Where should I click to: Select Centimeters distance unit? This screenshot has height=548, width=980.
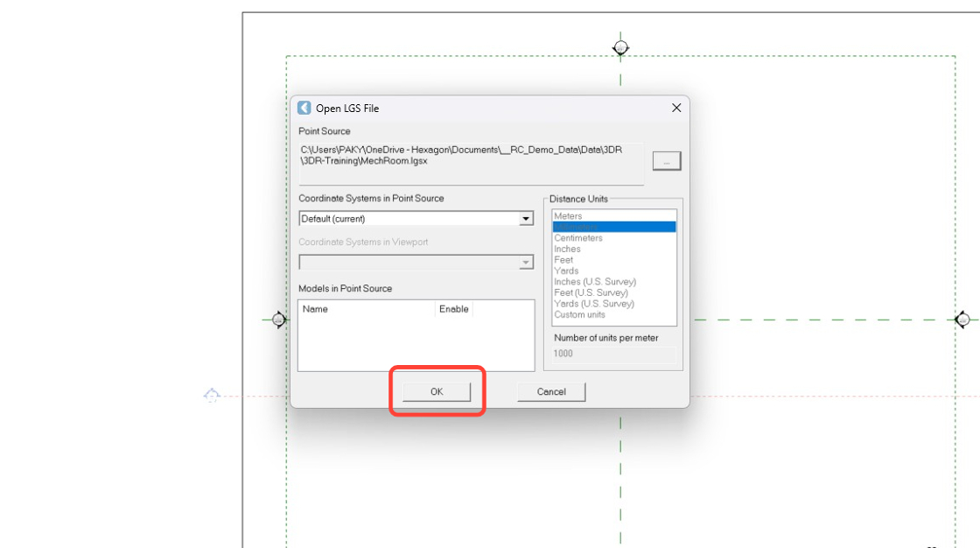[613, 238]
